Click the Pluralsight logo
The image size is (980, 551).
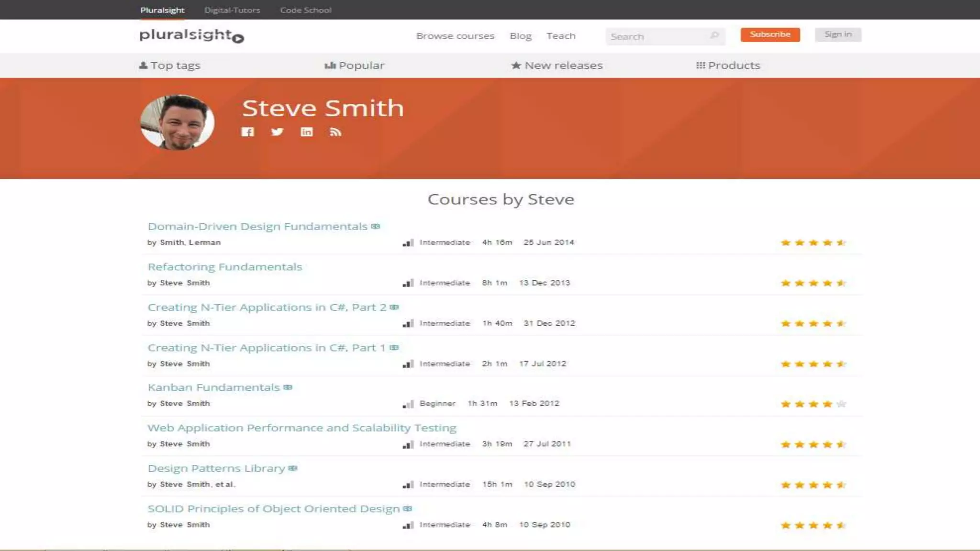pyautogui.click(x=191, y=35)
